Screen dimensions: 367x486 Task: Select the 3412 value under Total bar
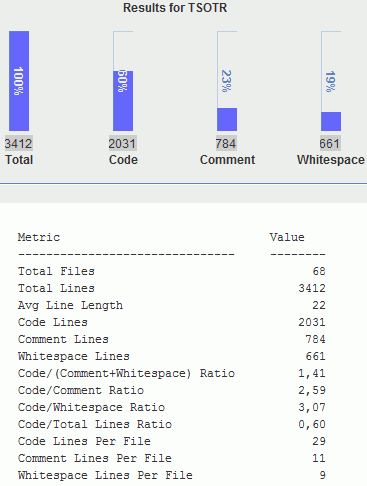(x=19, y=144)
